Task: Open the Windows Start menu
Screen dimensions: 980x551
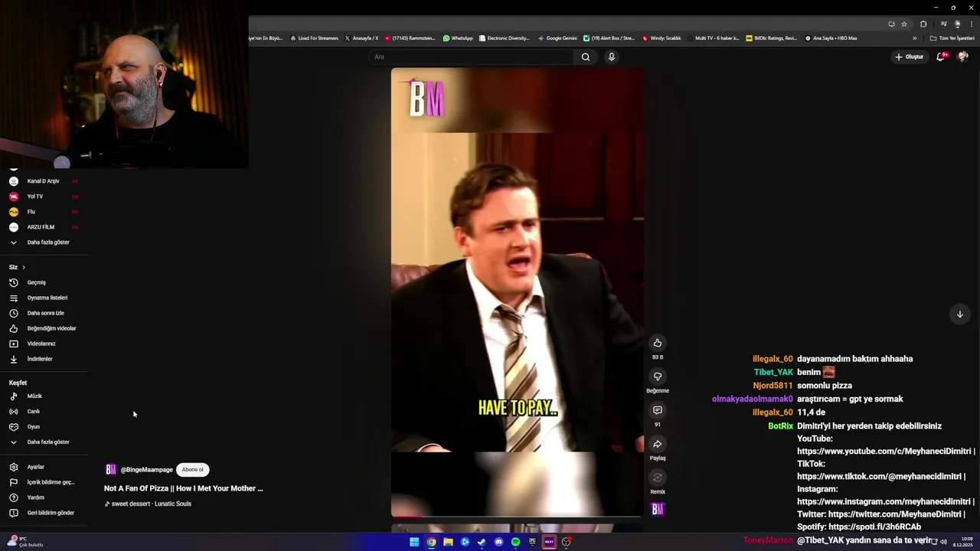Action: click(414, 542)
